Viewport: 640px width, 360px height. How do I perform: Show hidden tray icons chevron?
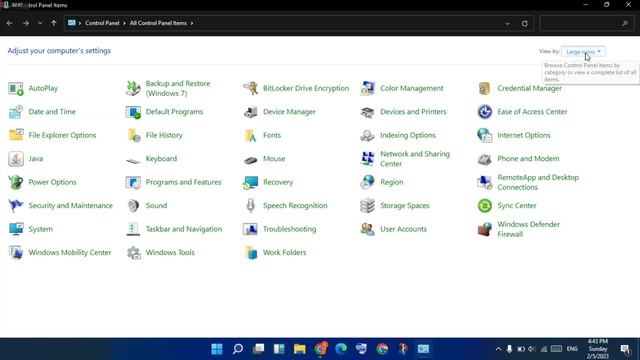coord(498,349)
